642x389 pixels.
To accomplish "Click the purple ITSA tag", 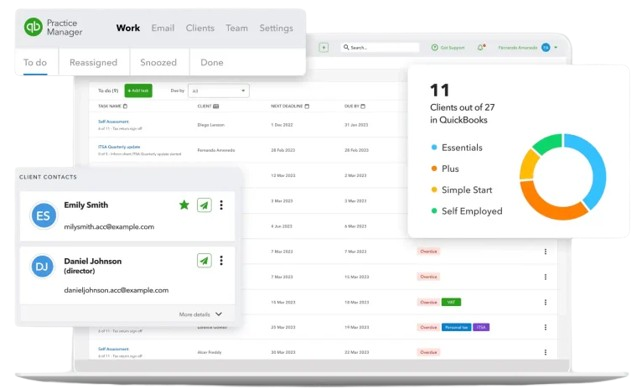I will click(x=481, y=327).
